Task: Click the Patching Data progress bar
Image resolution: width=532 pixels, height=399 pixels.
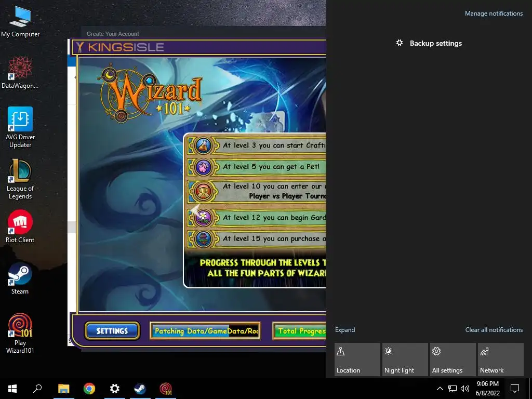Action: [x=205, y=331]
